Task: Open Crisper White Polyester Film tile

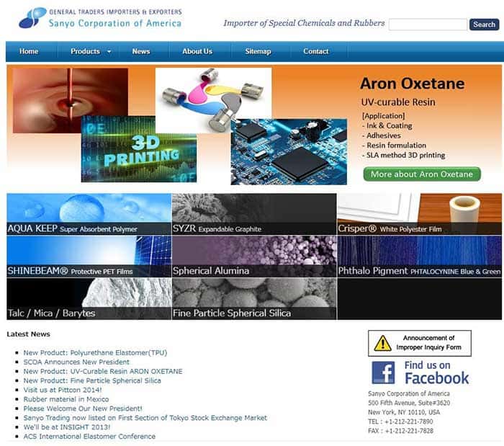Action: click(420, 214)
